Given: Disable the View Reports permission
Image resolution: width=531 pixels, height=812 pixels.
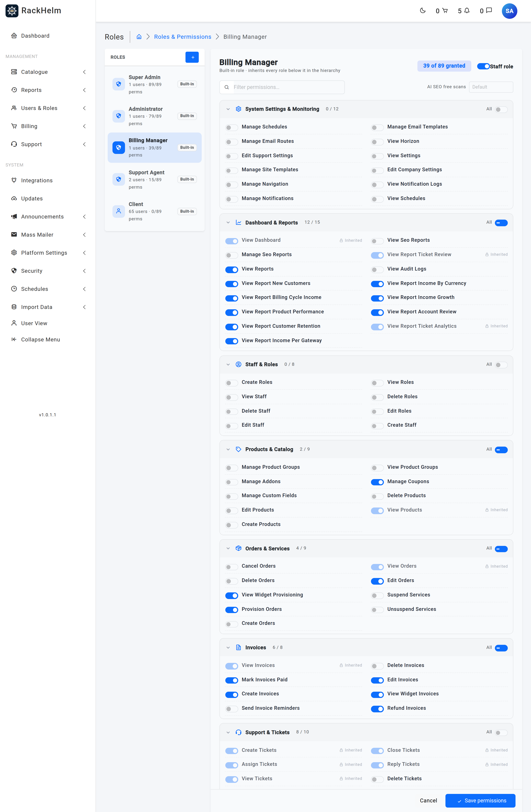Looking at the screenshot, I should point(231,270).
